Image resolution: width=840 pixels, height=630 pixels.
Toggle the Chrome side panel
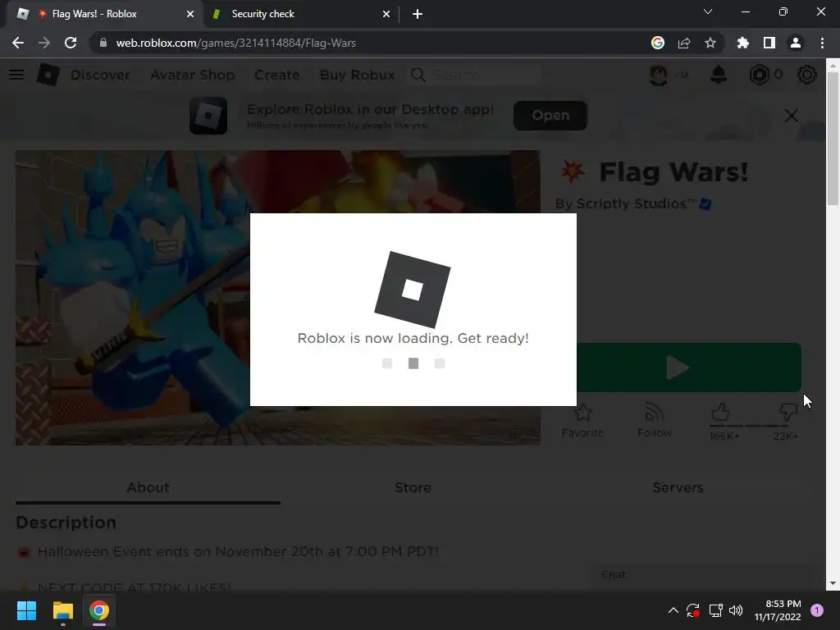(x=769, y=43)
